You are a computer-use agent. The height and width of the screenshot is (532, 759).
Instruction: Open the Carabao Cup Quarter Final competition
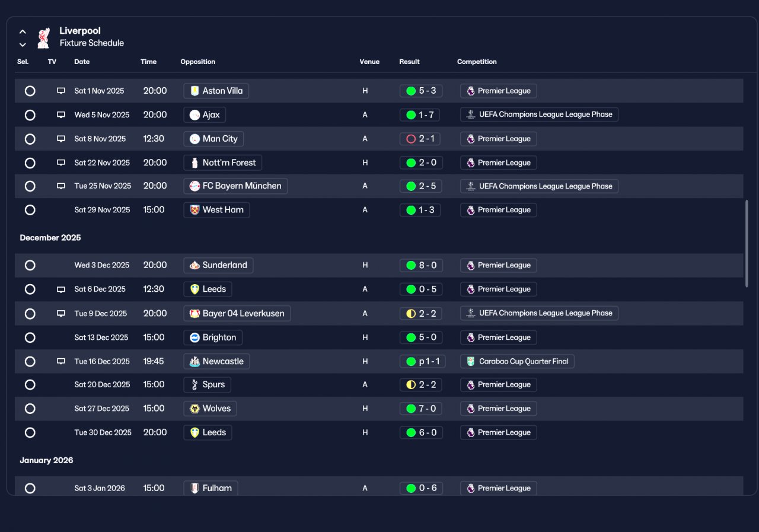(518, 361)
